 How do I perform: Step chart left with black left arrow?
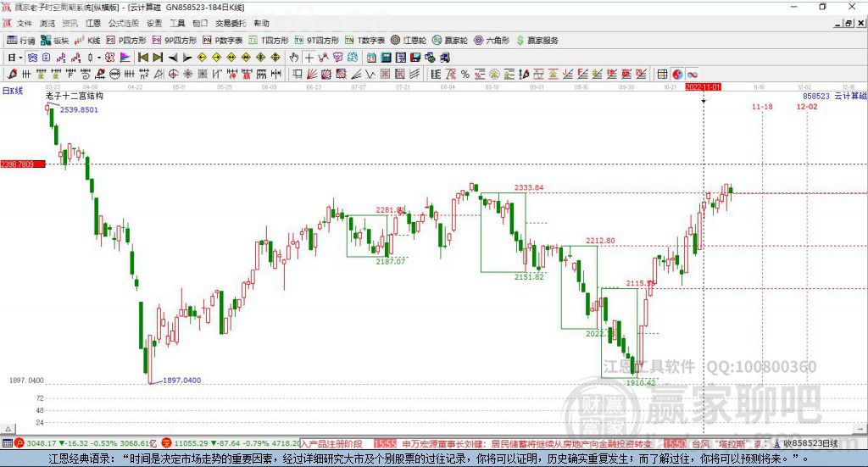173,58
